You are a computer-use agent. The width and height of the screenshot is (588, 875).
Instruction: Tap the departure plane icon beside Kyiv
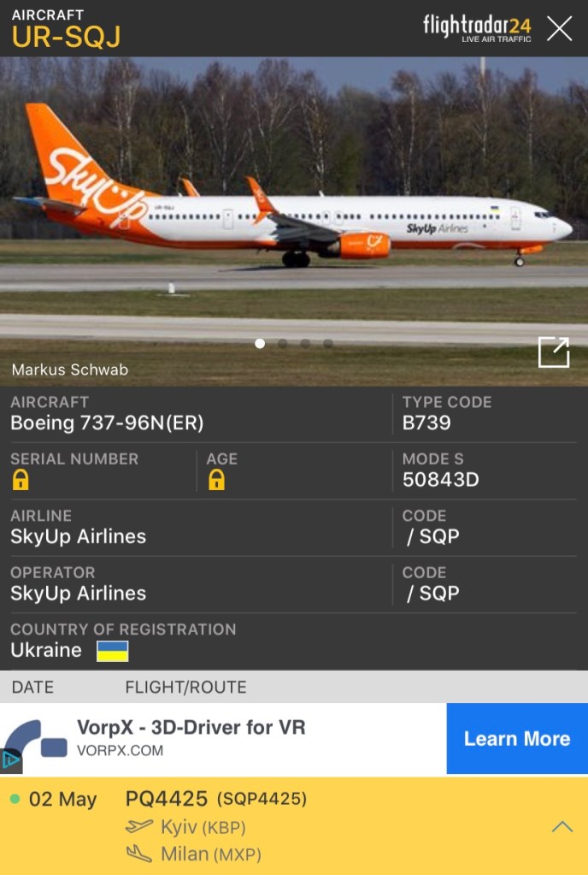click(x=138, y=826)
